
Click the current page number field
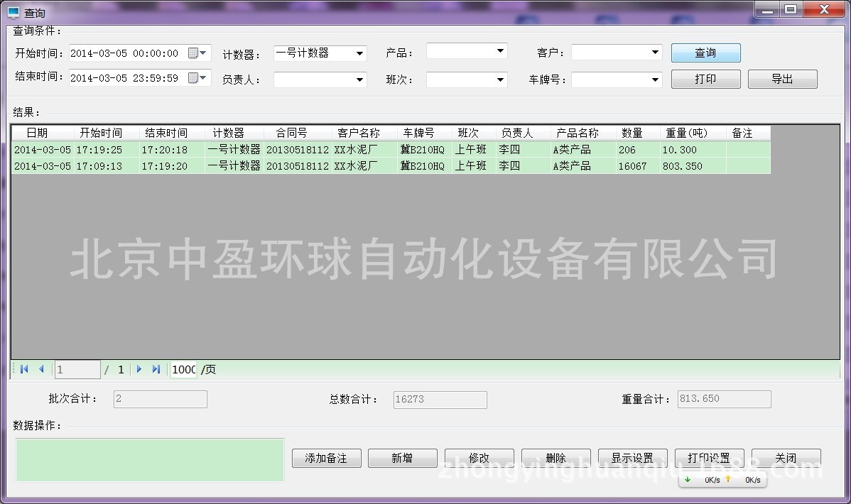[77, 369]
